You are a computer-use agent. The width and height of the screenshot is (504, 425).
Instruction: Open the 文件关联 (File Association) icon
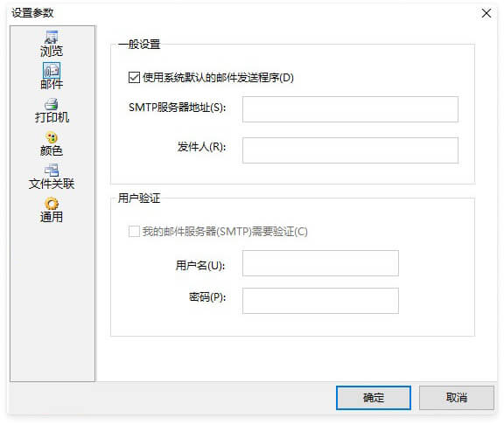pos(52,171)
